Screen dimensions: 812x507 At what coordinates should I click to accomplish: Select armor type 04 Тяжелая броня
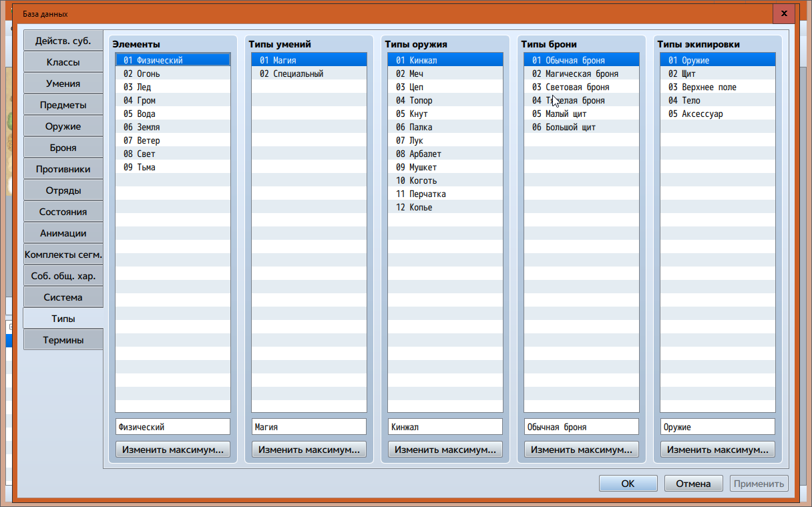pos(582,100)
